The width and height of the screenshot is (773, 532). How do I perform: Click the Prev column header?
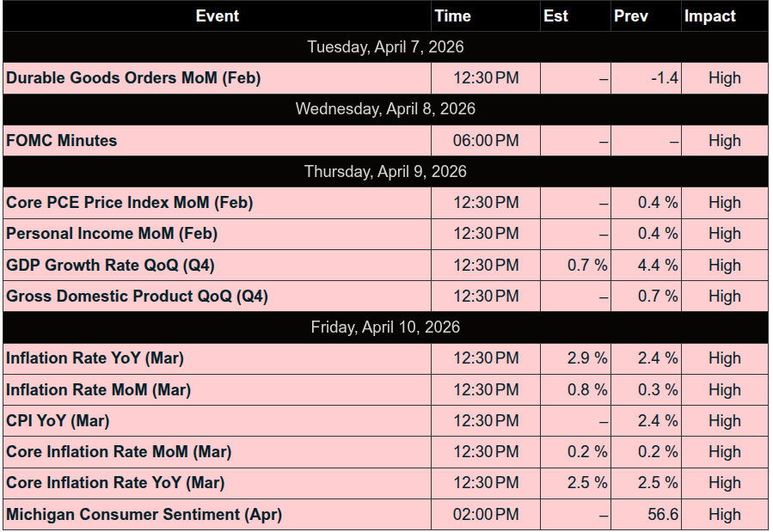pyautogui.click(x=631, y=15)
